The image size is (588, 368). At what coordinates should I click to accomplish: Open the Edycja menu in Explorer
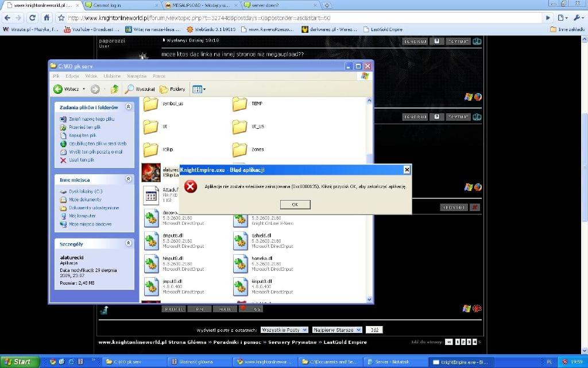click(x=72, y=76)
